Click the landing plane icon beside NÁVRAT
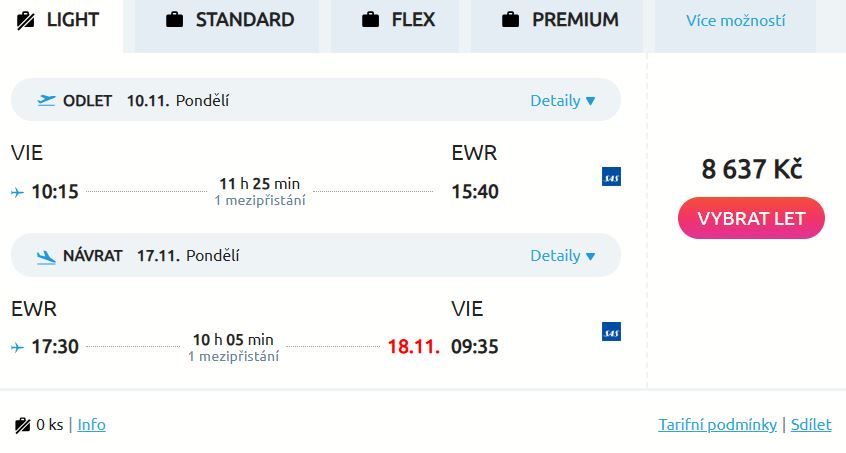 tap(46, 256)
